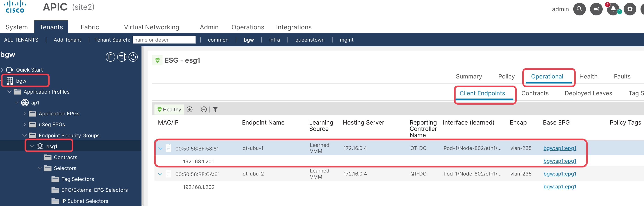Expand the uSeg EPGs node
This screenshot has height=206, width=644.
[25, 124]
